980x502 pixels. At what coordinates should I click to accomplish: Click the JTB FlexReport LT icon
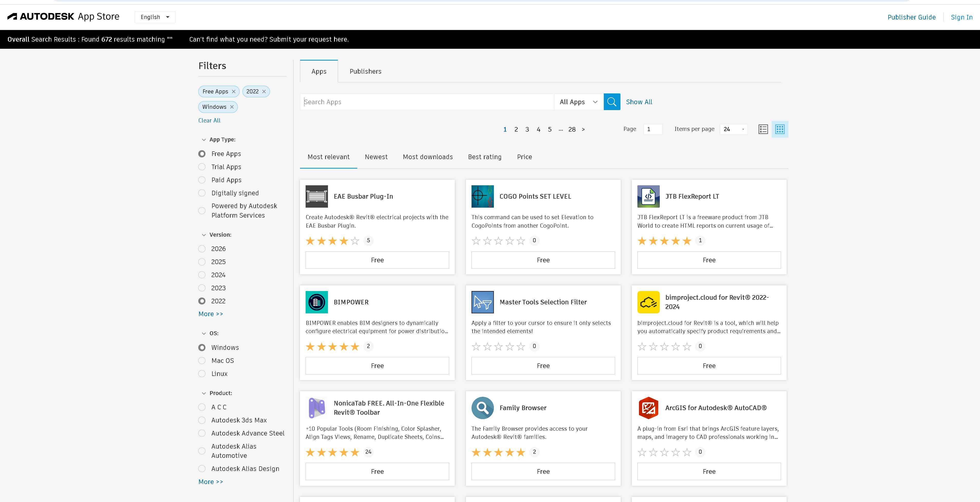[x=648, y=196]
